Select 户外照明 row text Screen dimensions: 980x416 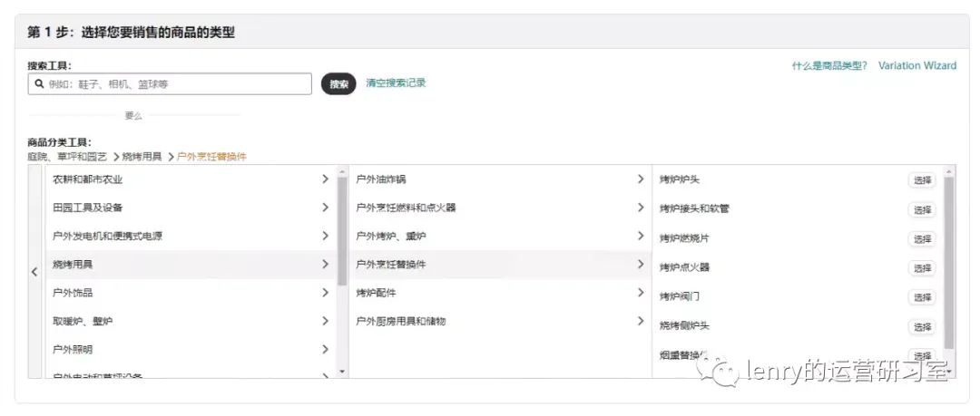click(x=73, y=349)
